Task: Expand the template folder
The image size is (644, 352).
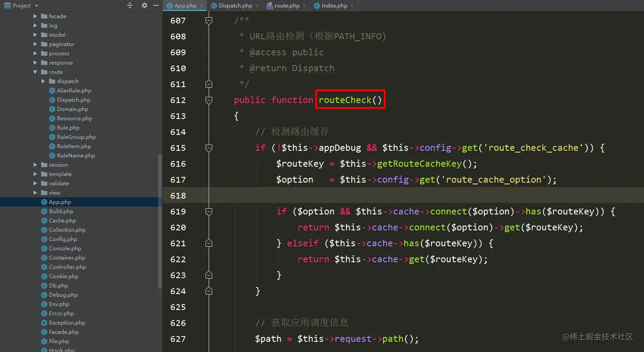Action: pyautogui.click(x=35, y=174)
